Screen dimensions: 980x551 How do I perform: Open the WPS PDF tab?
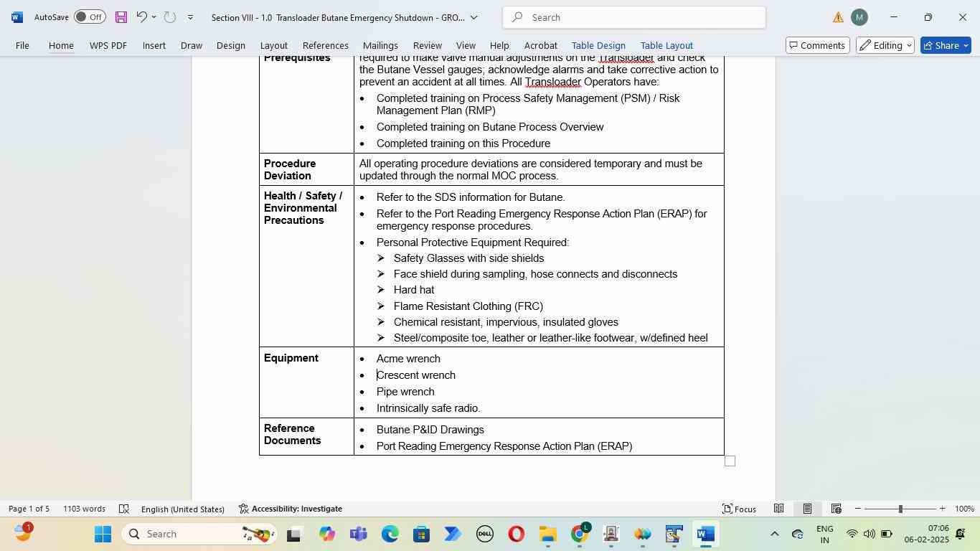tap(108, 45)
